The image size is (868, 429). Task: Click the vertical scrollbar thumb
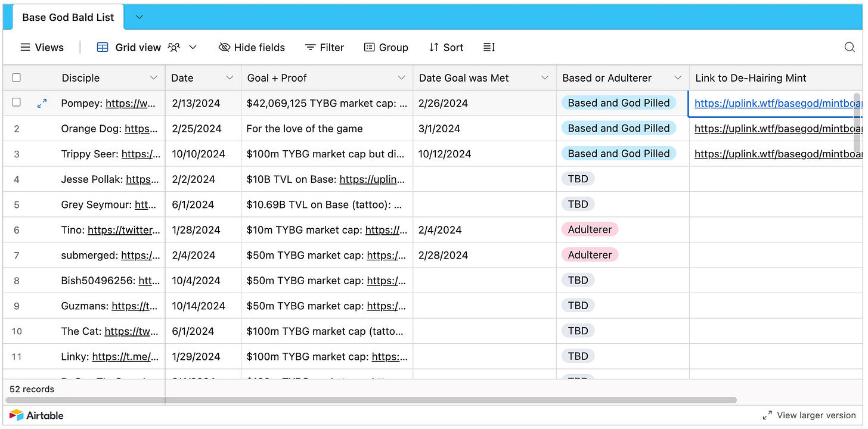pos(858,122)
